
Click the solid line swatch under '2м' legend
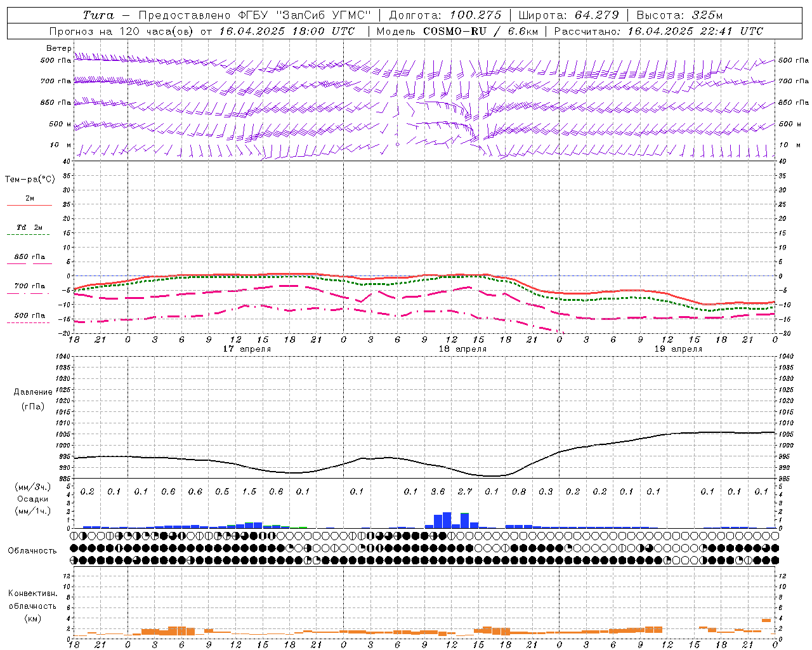point(29,205)
